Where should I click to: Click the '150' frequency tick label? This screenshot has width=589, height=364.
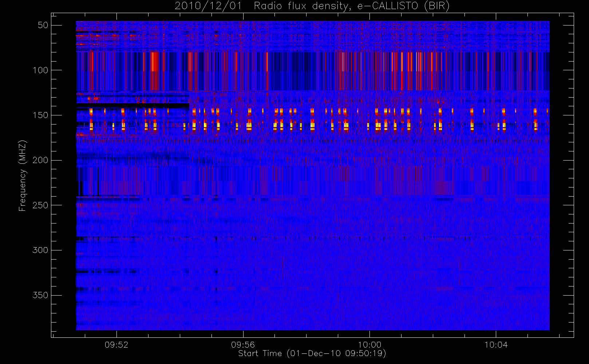coord(40,115)
